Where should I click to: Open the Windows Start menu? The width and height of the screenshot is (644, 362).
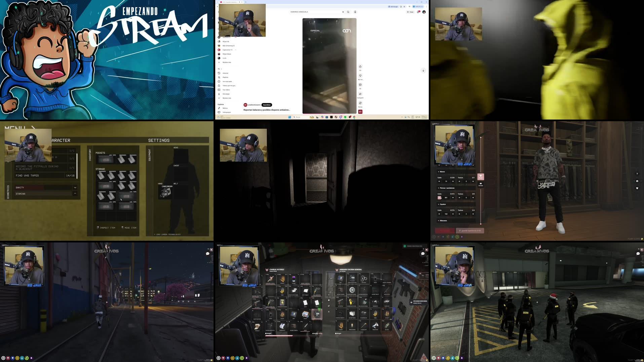coord(290,117)
